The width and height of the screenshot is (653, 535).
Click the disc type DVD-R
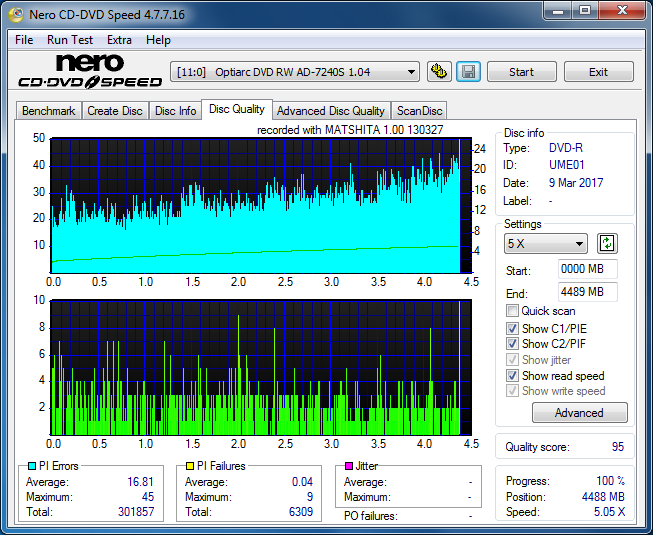coord(566,148)
